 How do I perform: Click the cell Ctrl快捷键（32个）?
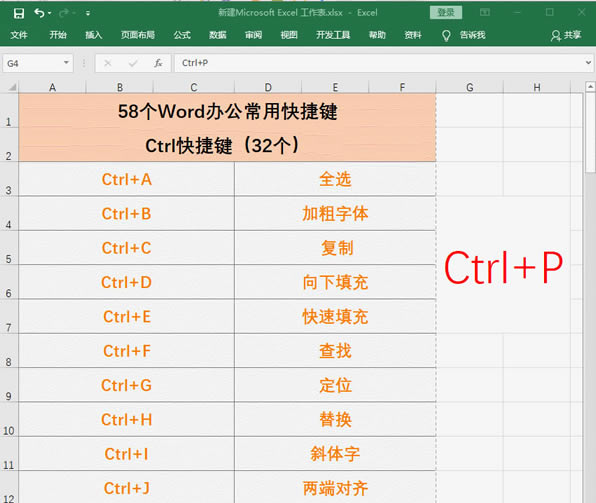click(227, 145)
